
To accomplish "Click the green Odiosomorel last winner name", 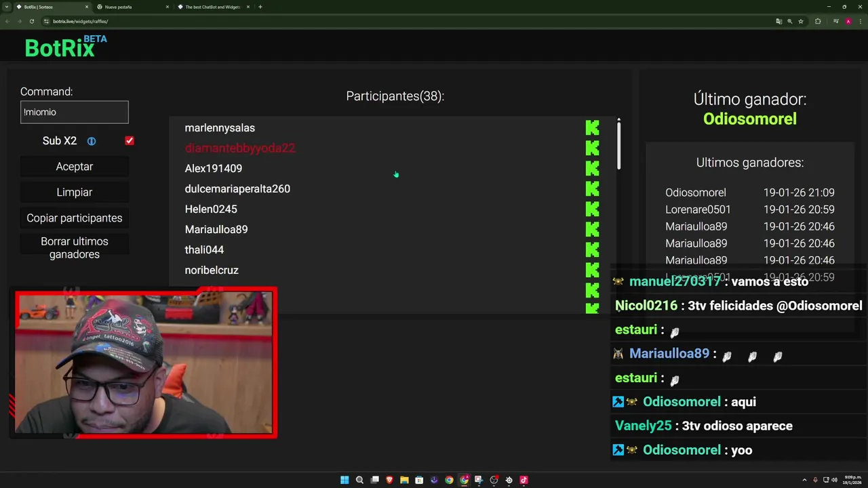I will pyautogui.click(x=750, y=119).
